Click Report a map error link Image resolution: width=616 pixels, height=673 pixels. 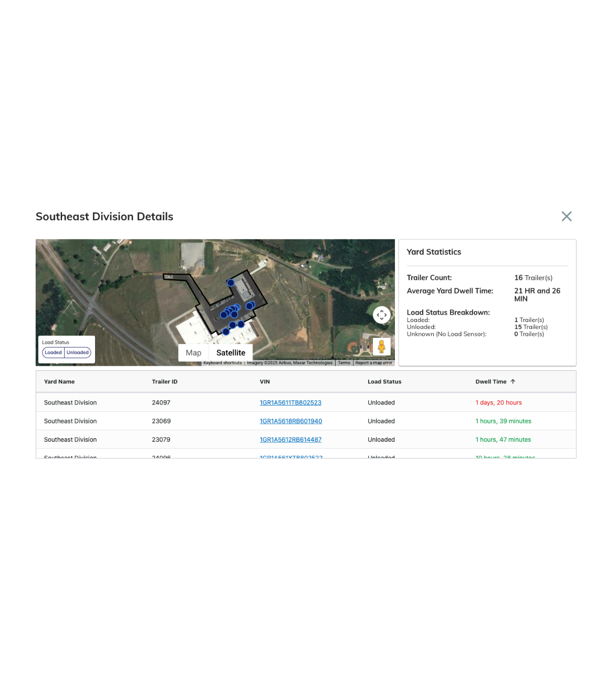[x=374, y=363]
